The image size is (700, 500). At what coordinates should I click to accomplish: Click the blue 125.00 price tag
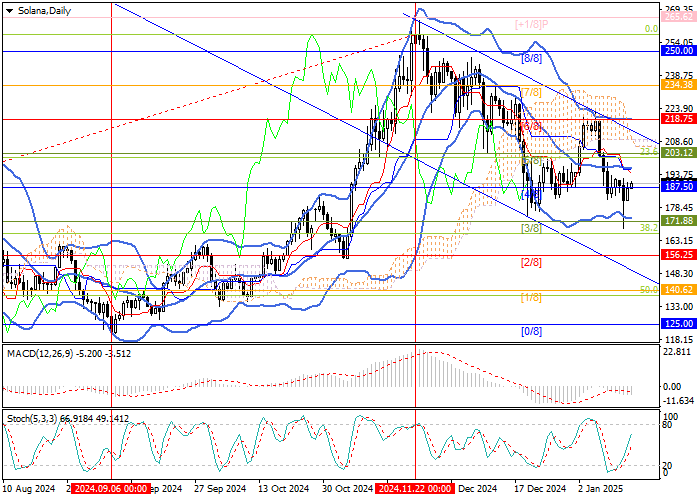(680, 324)
